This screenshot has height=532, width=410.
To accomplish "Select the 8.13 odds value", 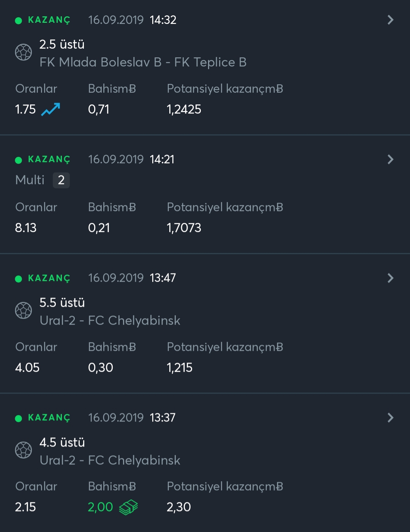I will 26,228.
